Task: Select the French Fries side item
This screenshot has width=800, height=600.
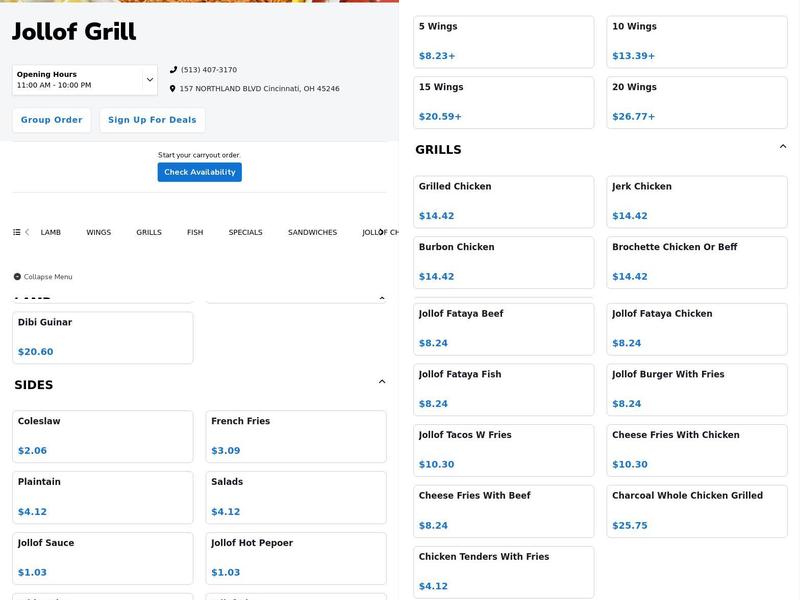Action: coord(296,437)
